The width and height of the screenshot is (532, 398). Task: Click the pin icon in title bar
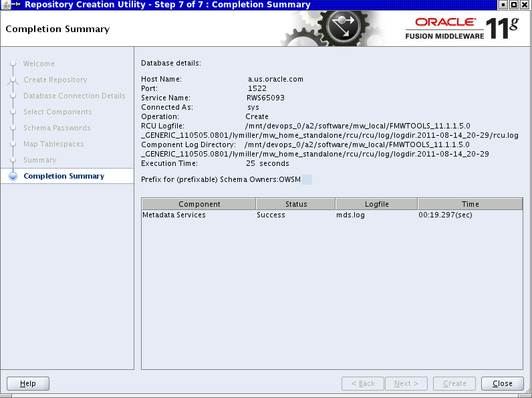pyautogui.click(x=16, y=5)
